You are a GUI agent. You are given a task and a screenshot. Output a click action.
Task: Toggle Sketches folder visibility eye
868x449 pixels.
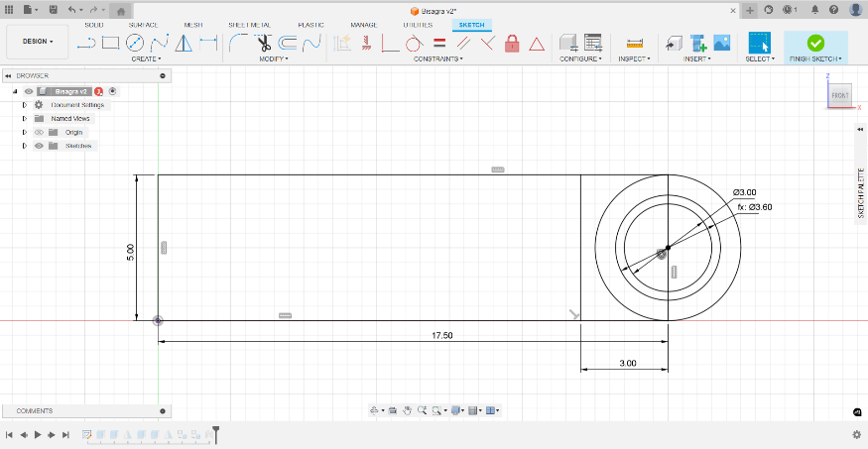point(39,146)
